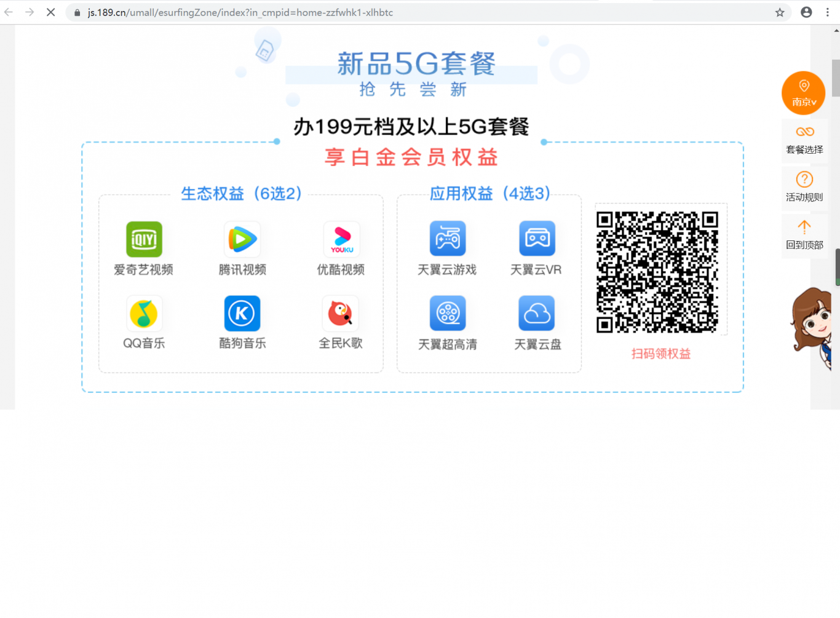Click the 天翼云盘 cloud icon
The height and width of the screenshot is (618, 840).
[x=537, y=313]
